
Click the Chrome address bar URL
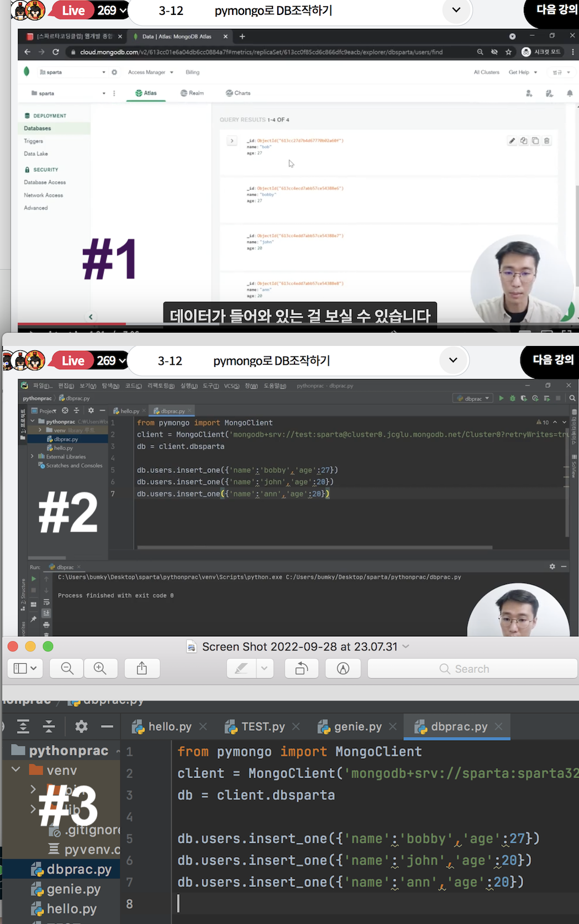pyautogui.click(x=261, y=52)
